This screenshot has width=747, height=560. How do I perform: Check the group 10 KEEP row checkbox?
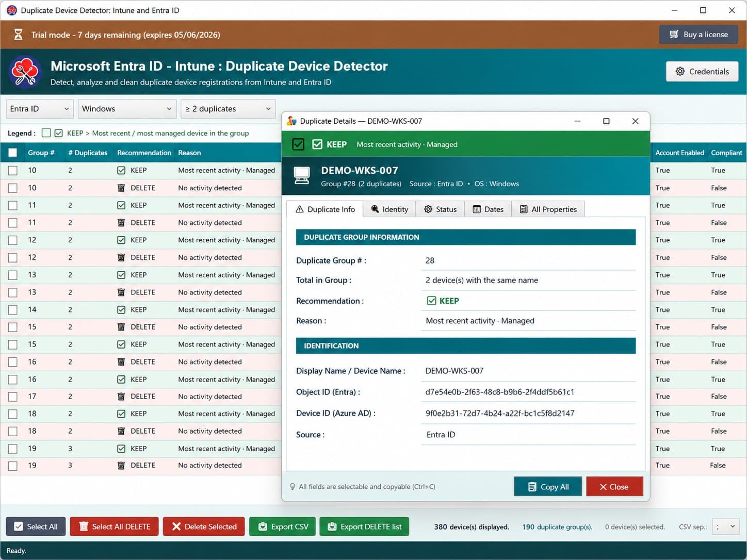[13, 171]
